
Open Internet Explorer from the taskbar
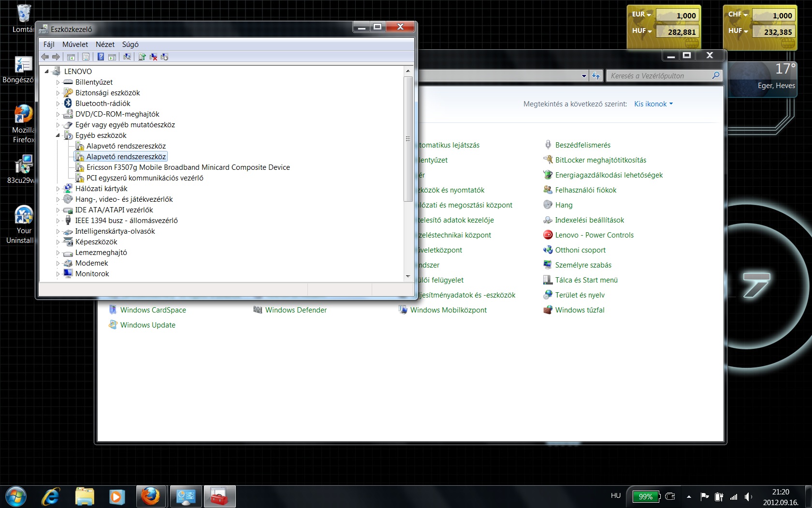[51, 497]
